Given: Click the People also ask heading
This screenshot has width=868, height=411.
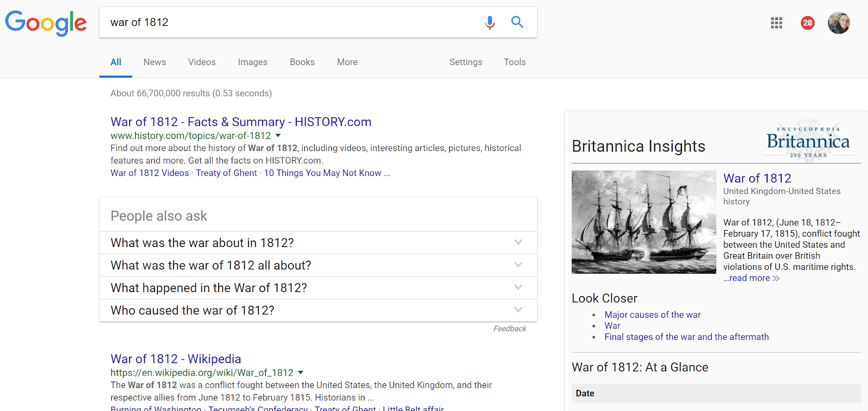Looking at the screenshot, I should click(x=159, y=216).
